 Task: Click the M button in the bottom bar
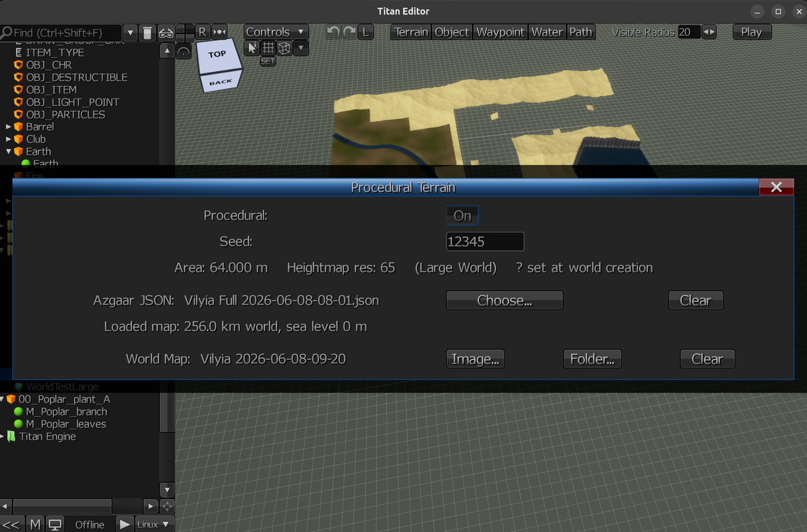tap(35, 524)
